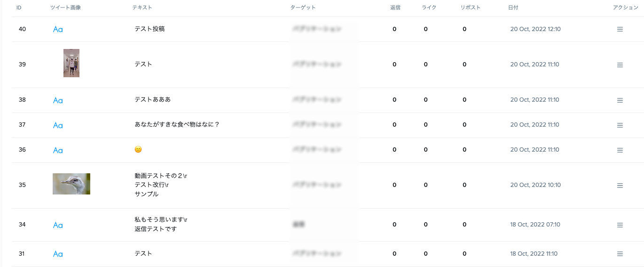
Task: Open the hamburger menu for row 38
Action: click(x=620, y=100)
